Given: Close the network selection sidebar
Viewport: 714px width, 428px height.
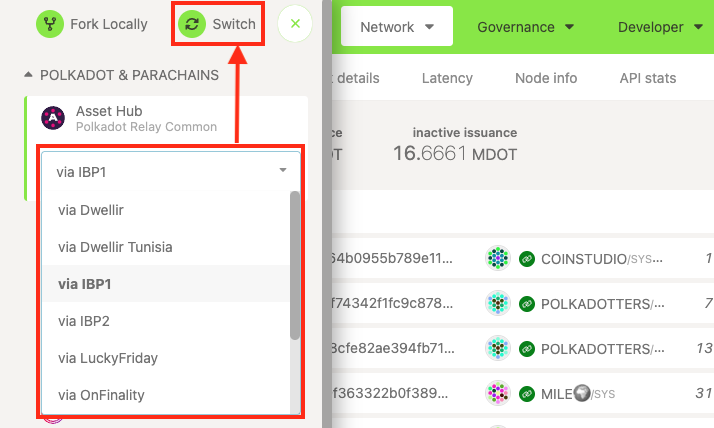Looking at the screenshot, I should click(x=295, y=24).
